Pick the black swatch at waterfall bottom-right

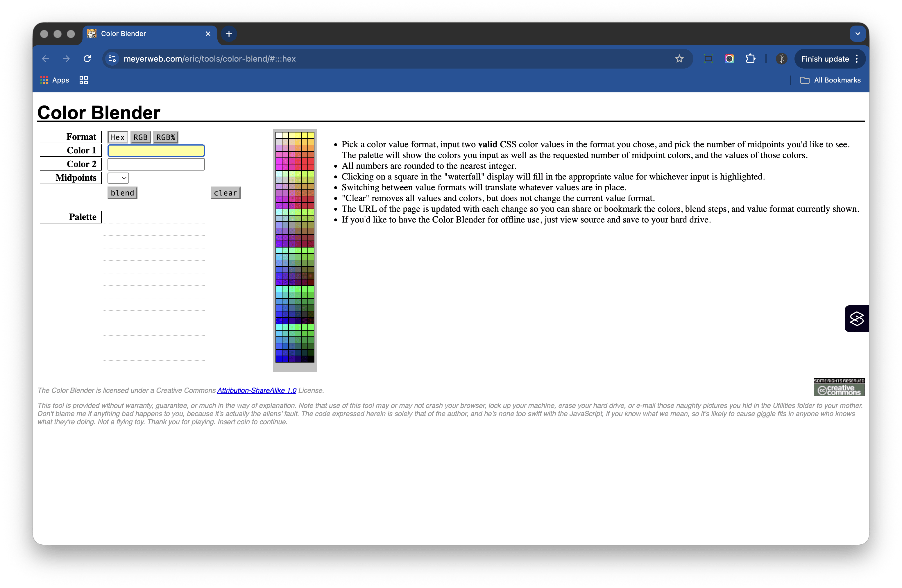click(311, 359)
